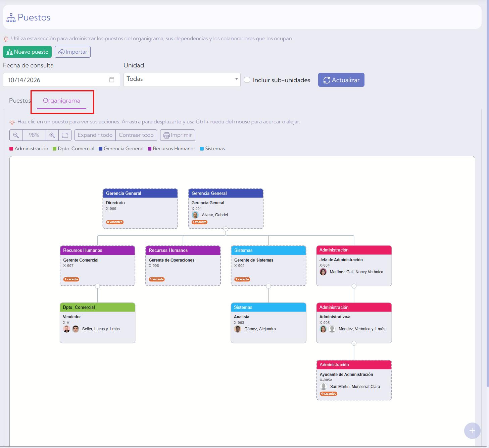Click the Fecha de consulta date field
The width and height of the screenshot is (489, 448).
[61, 80]
